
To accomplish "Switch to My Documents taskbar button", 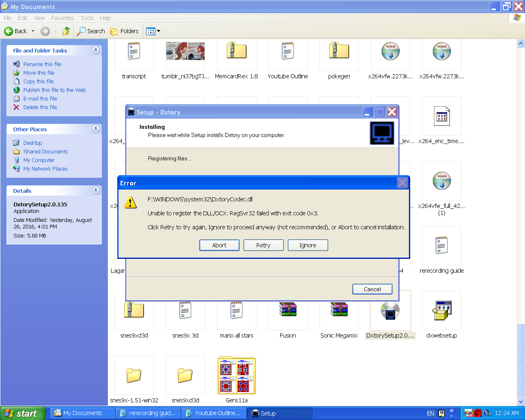I will pyautogui.click(x=82, y=413).
